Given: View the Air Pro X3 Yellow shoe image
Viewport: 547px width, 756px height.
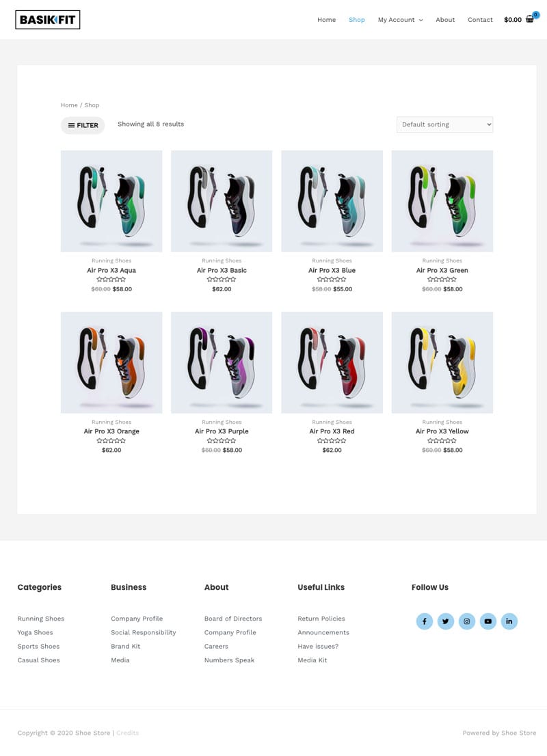Looking at the screenshot, I should pyautogui.click(x=442, y=362).
